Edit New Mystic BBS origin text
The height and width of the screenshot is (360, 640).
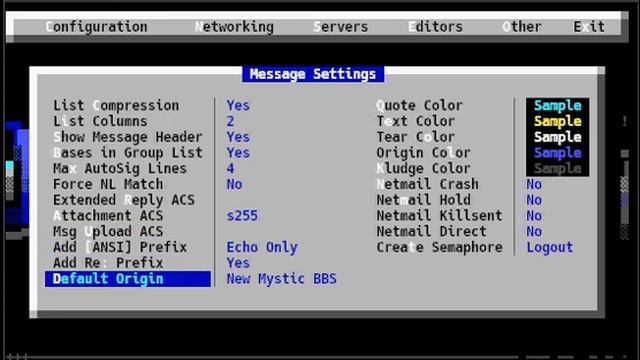pos(282,279)
